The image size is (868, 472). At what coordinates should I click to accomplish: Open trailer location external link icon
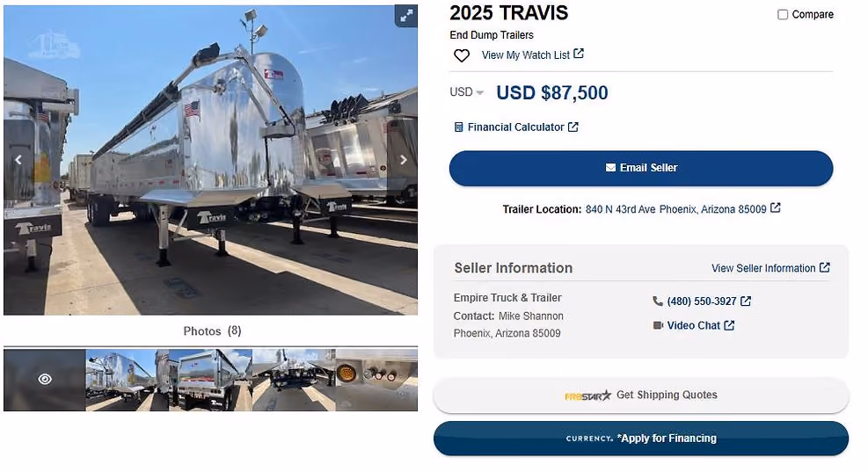776,208
